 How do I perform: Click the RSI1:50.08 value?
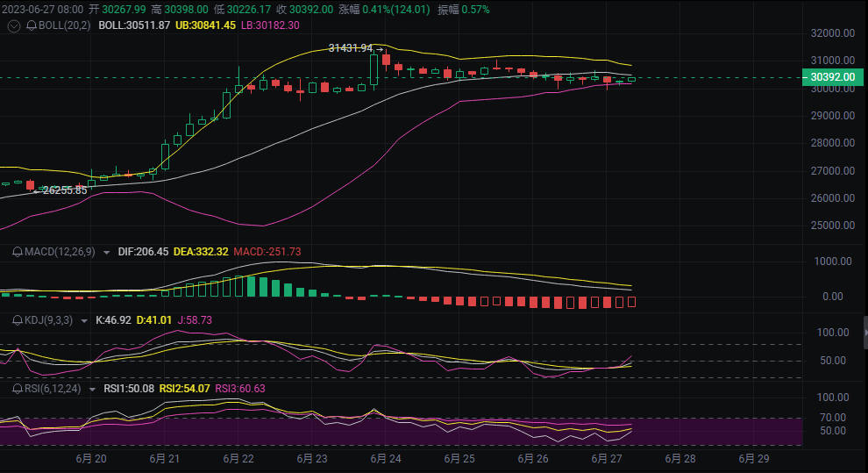tap(129, 389)
